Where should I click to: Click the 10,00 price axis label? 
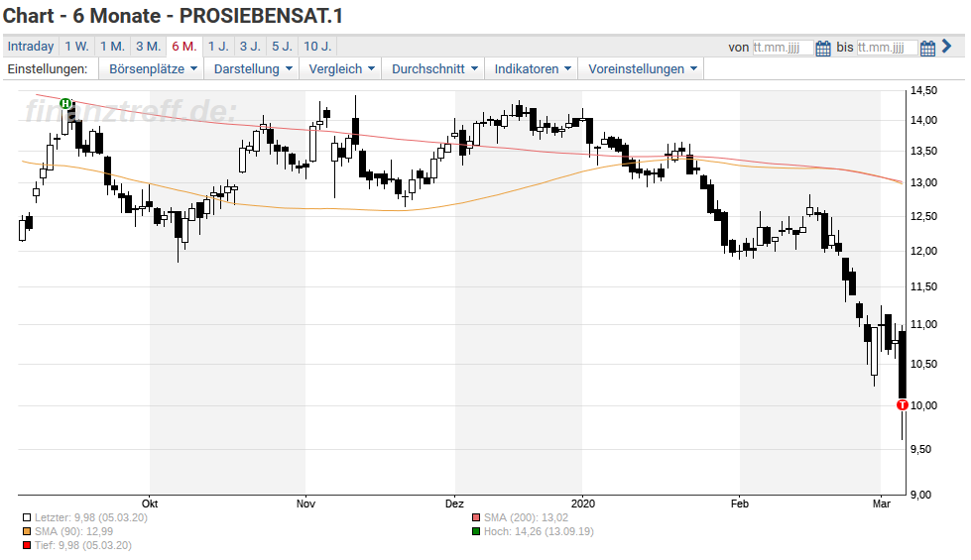coord(923,405)
